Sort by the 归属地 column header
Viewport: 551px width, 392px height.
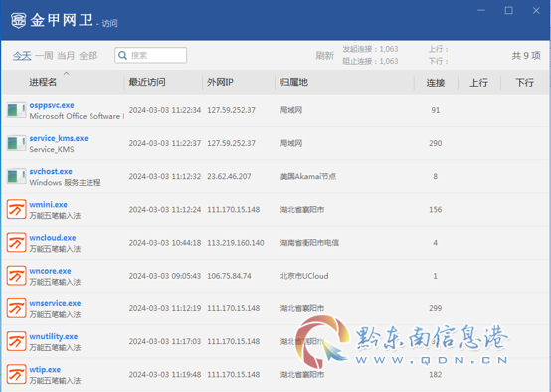[293, 82]
